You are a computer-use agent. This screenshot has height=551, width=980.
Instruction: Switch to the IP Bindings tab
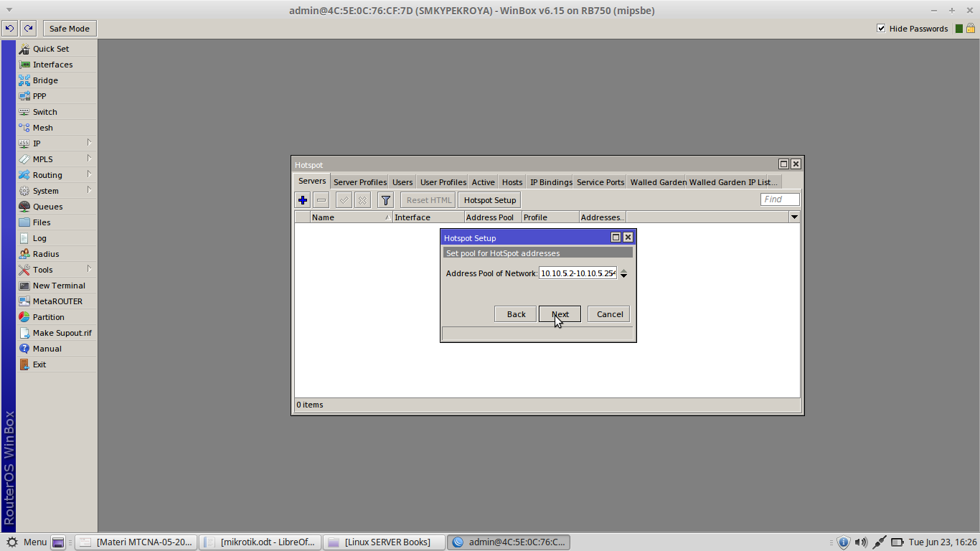pyautogui.click(x=551, y=182)
